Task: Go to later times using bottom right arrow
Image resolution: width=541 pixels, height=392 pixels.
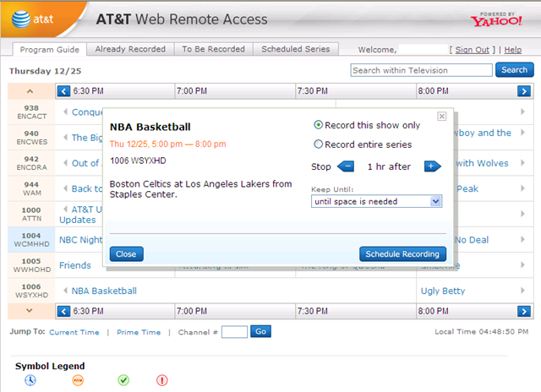Action: click(x=524, y=312)
